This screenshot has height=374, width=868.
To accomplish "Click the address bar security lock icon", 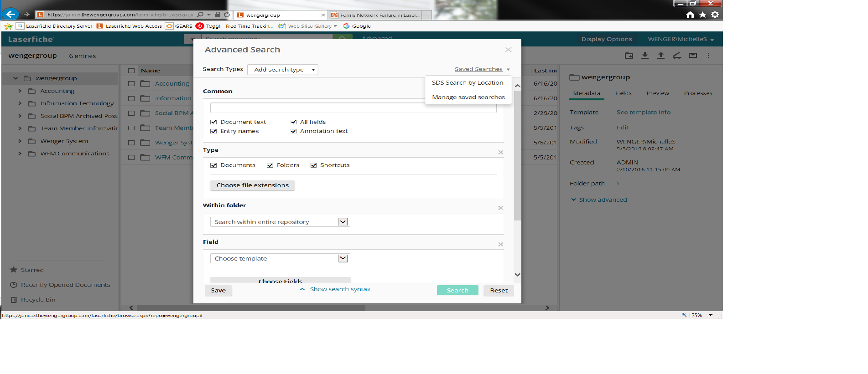I will coord(218,15).
